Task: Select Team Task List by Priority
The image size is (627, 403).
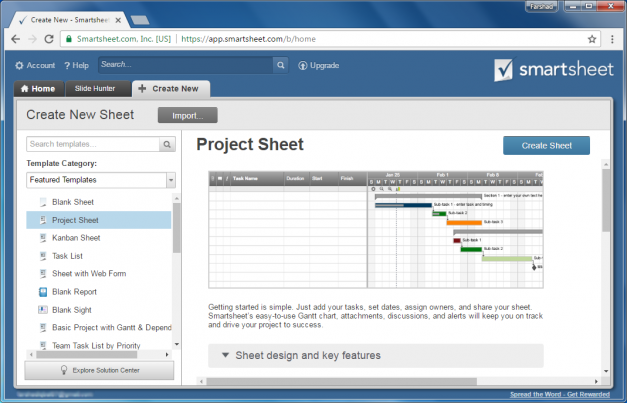Action: point(98,345)
